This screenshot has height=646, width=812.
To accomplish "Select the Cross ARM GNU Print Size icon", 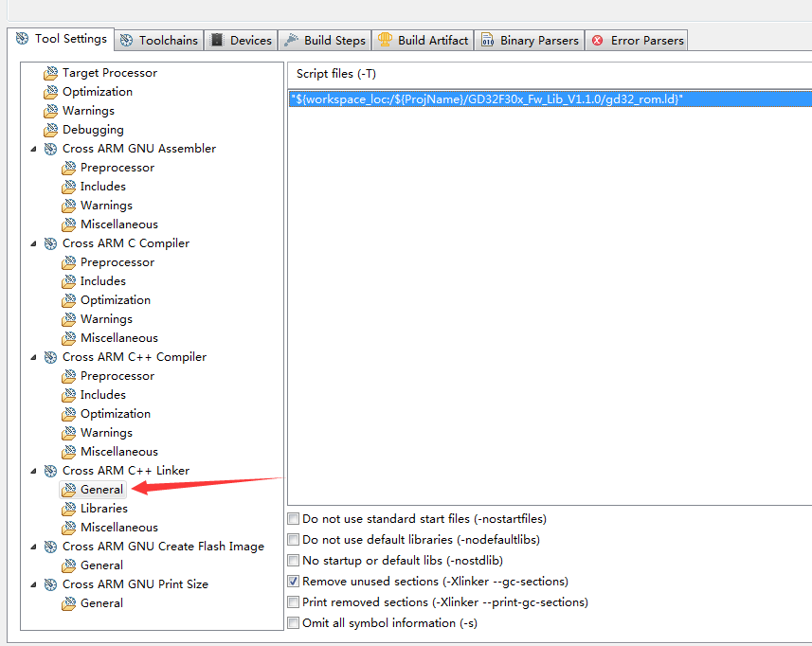I will [x=51, y=583].
